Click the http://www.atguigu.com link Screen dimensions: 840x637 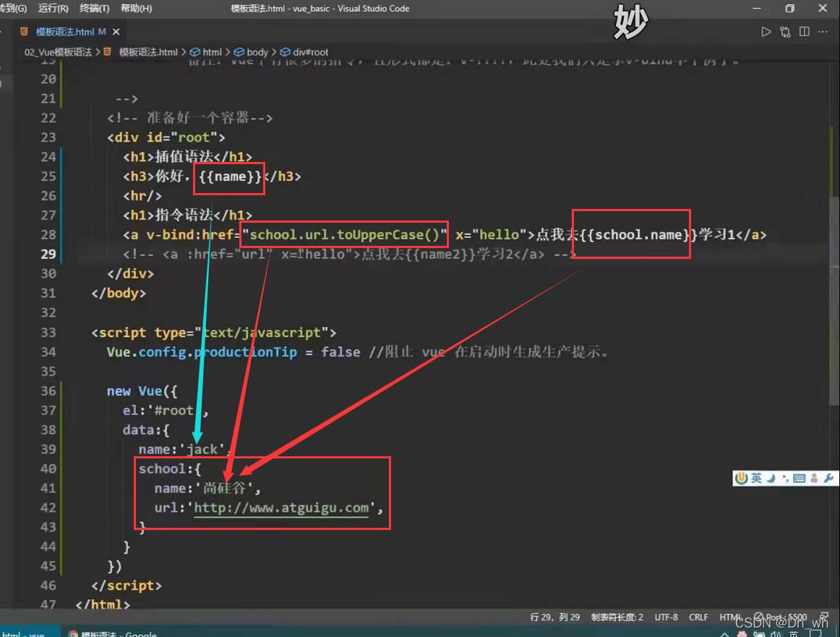(281, 508)
